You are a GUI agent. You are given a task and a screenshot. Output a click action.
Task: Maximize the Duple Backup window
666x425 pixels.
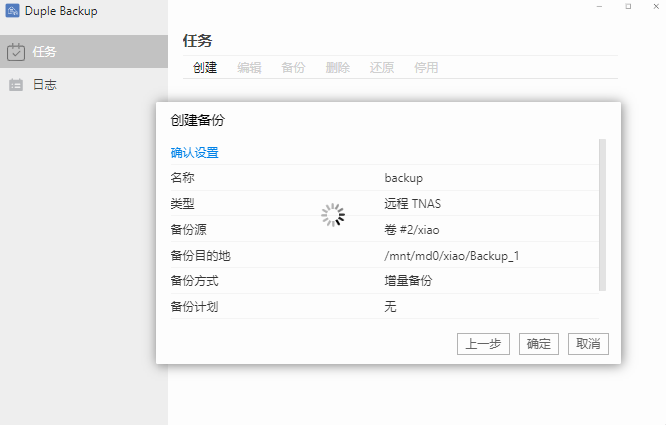coord(627,7)
